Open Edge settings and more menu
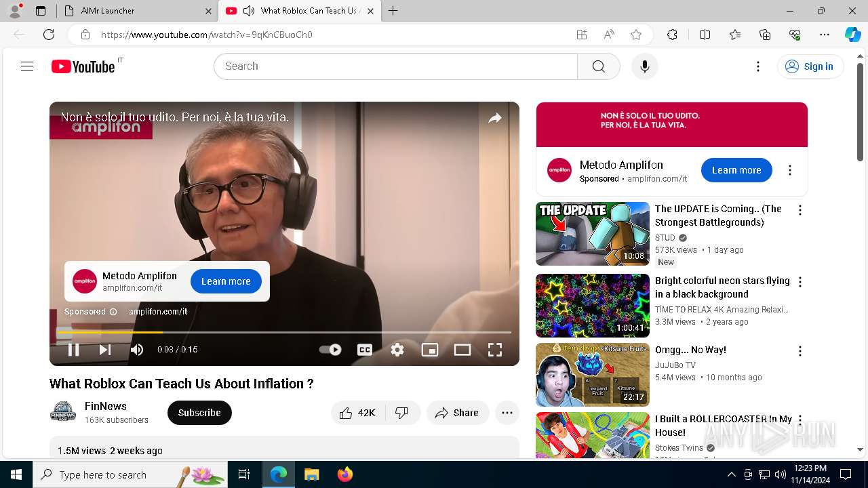The image size is (868, 488). [x=825, y=35]
